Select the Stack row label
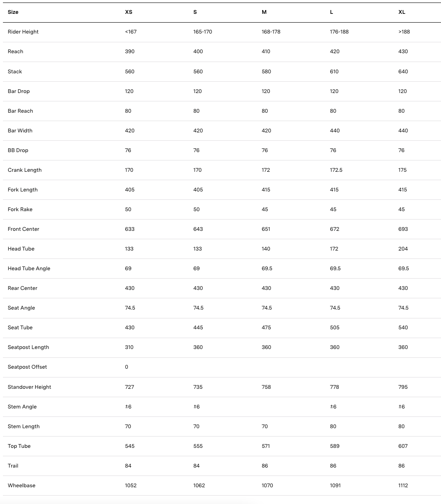Image resolution: width=441 pixels, height=504 pixels. [15, 72]
